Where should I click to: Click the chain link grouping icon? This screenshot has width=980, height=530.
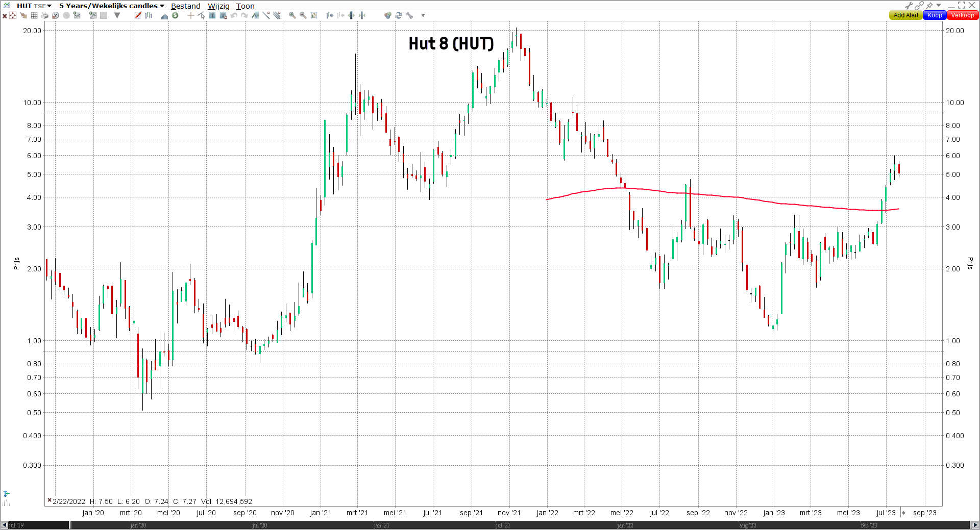tap(919, 5)
